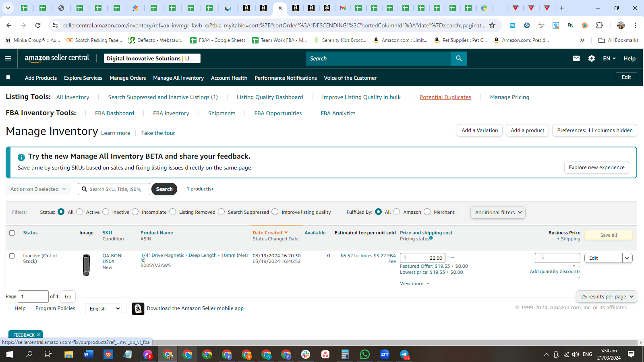
Task: Go back to the previous page
Action: [x=9, y=25]
